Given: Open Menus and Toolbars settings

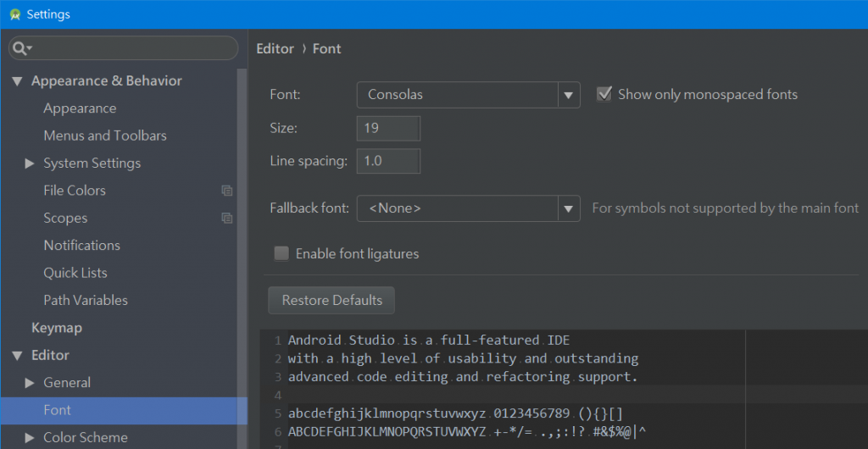Looking at the screenshot, I should point(105,136).
